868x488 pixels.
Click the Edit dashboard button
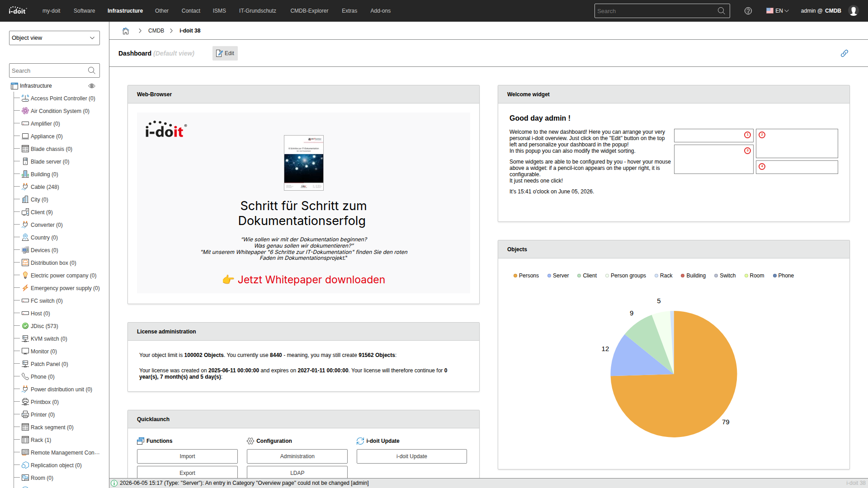pyautogui.click(x=225, y=53)
